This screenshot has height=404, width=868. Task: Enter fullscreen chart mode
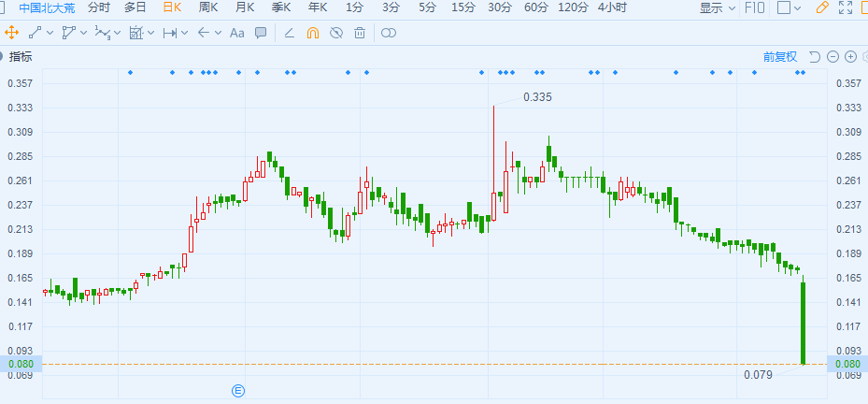pyautogui.click(x=847, y=8)
